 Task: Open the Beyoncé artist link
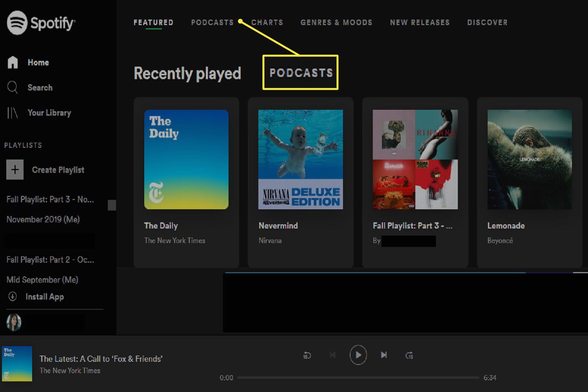pos(500,241)
